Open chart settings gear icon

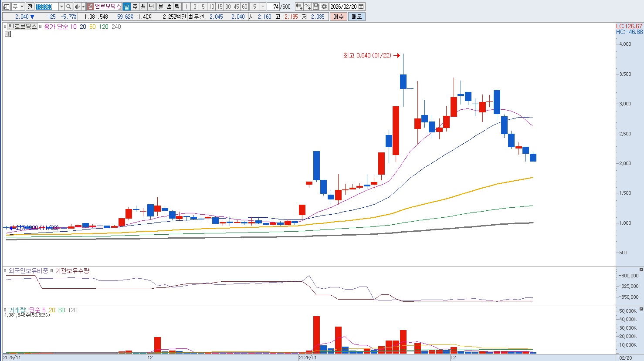point(324,7)
